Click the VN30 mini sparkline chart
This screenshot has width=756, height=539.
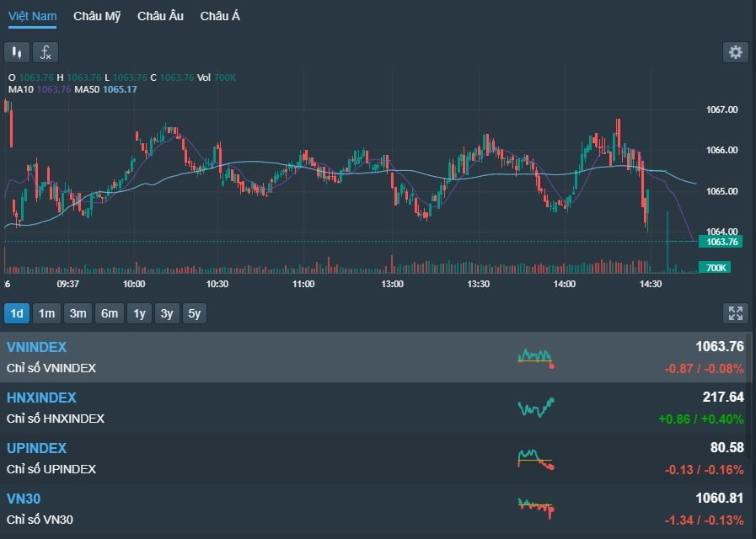(536, 509)
